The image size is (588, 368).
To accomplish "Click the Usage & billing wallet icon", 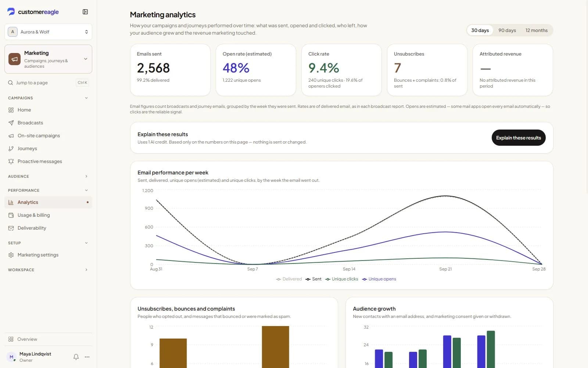I will (11, 215).
